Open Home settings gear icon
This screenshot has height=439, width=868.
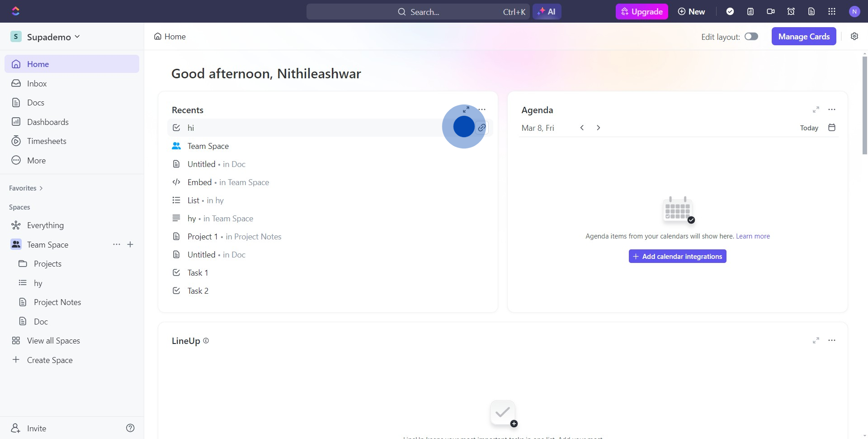(x=854, y=37)
